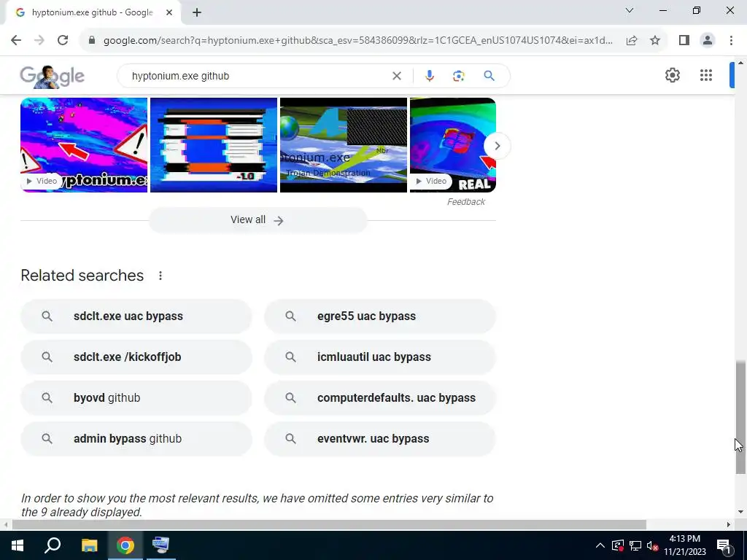Image resolution: width=747 pixels, height=560 pixels.
Task: Show hidden tray icons
Action: coord(600,545)
